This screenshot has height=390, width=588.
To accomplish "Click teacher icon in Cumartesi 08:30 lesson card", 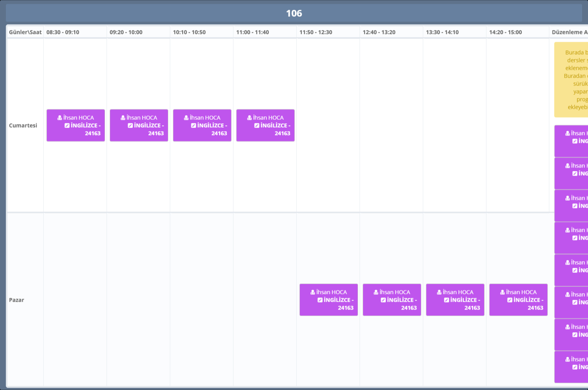I will pyautogui.click(x=60, y=118).
